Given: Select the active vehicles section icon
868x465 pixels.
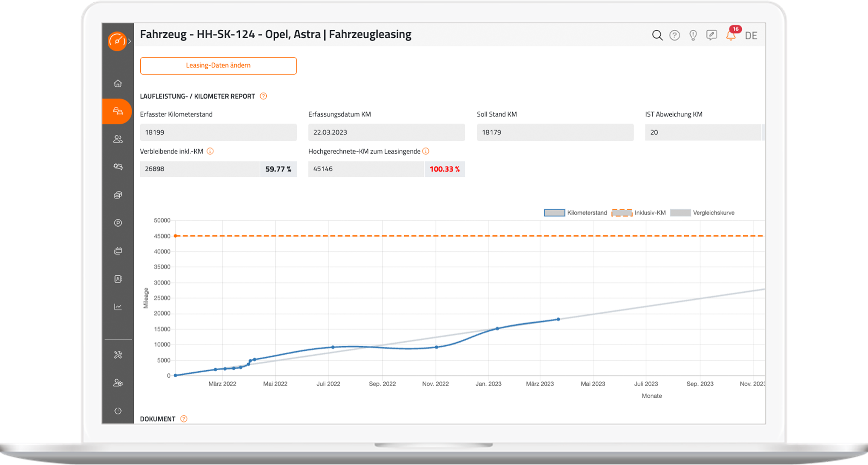Looking at the screenshot, I should coord(118,112).
